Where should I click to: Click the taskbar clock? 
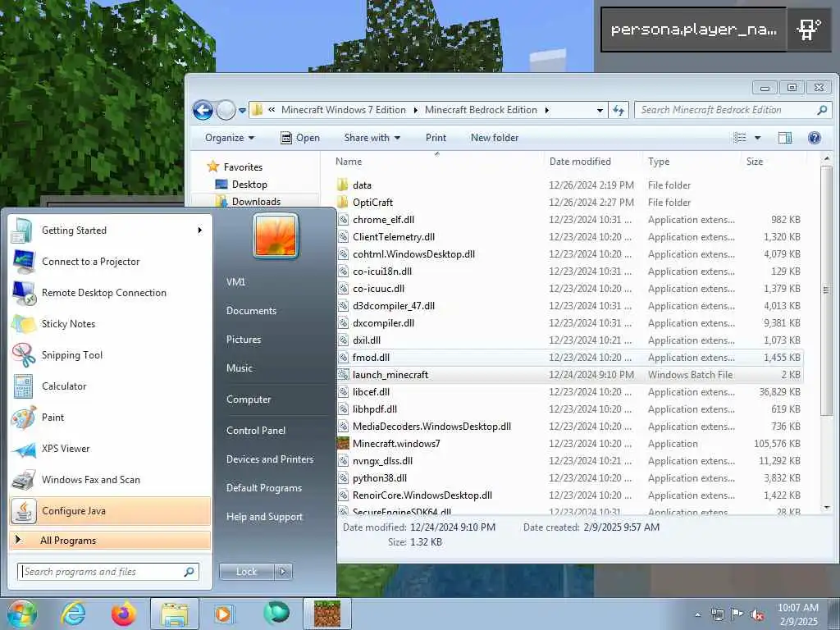(x=798, y=614)
